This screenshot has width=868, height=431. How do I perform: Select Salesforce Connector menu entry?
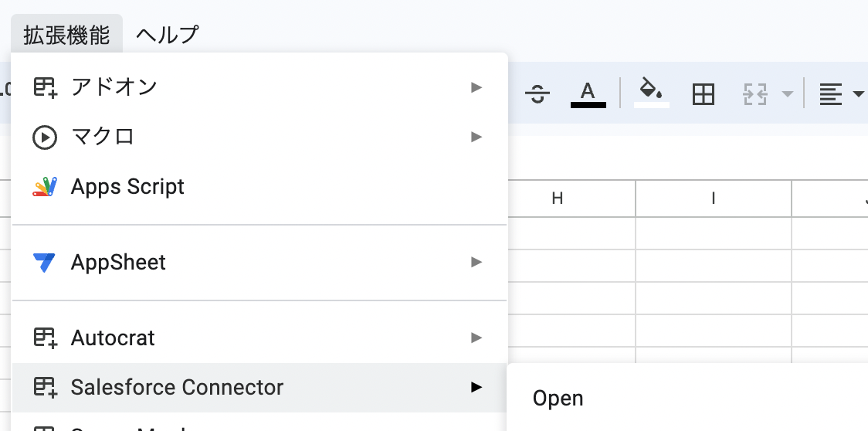coord(177,387)
